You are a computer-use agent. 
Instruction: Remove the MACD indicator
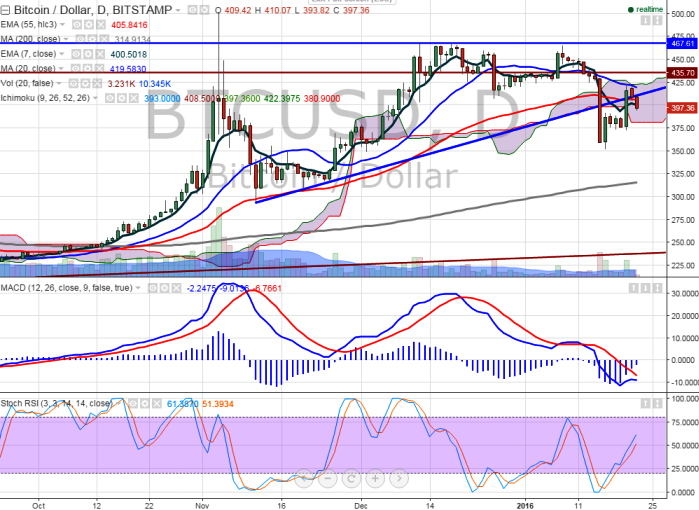click(176, 288)
